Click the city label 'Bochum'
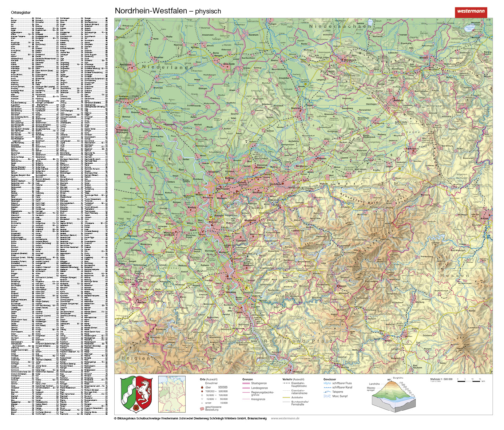This screenshot has height=430, width=504. 257,192
